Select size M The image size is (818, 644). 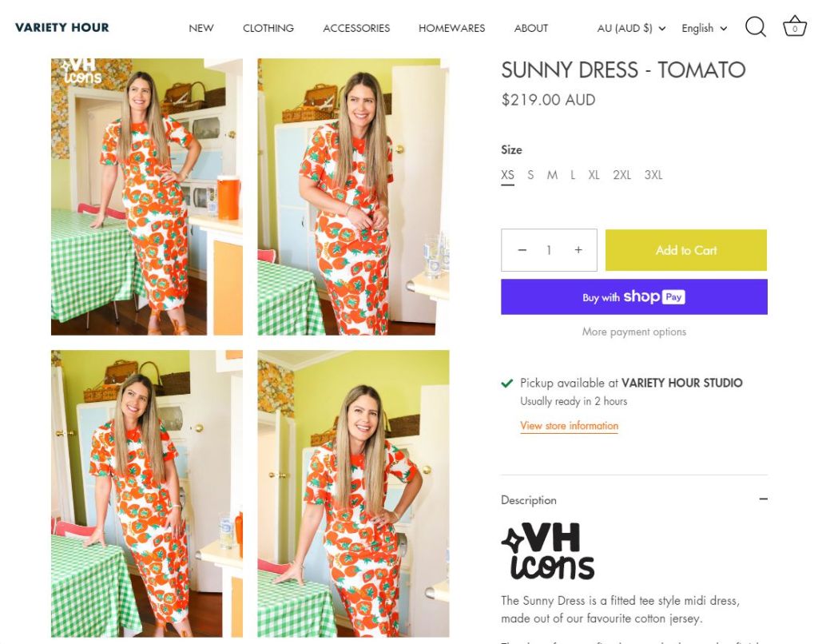(552, 175)
